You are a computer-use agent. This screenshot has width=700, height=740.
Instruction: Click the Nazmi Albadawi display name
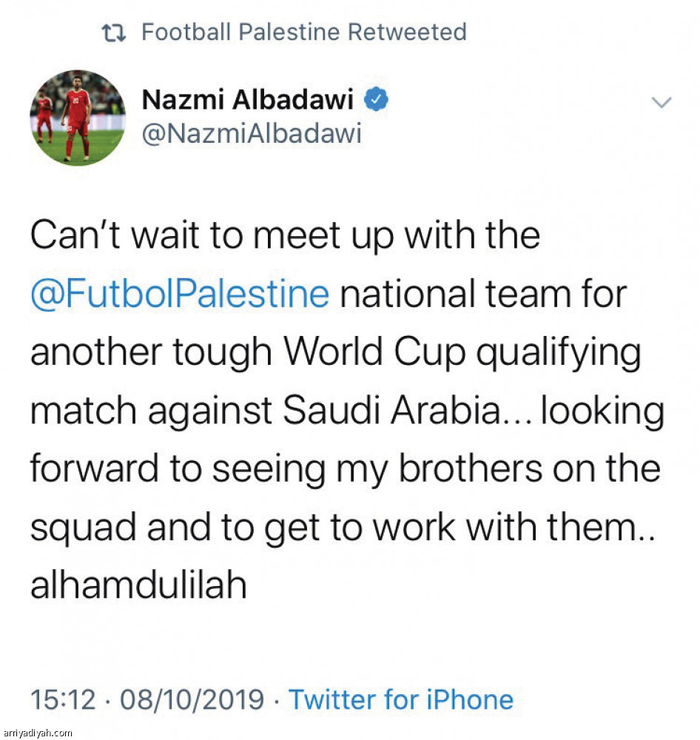pyautogui.click(x=247, y=100)
